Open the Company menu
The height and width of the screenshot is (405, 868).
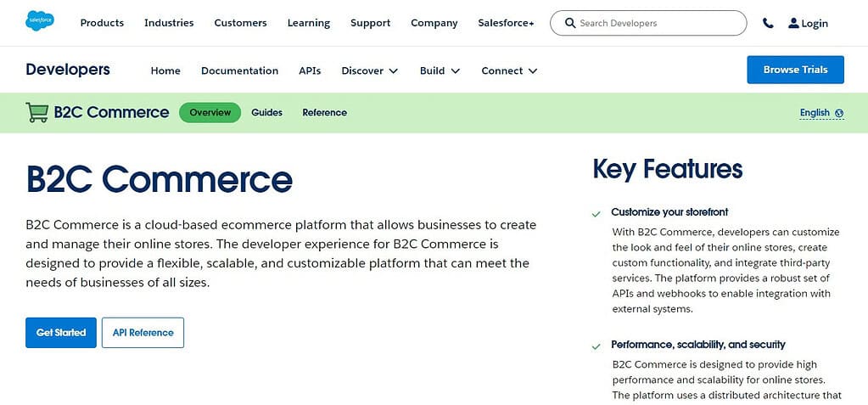coord(434,23)
